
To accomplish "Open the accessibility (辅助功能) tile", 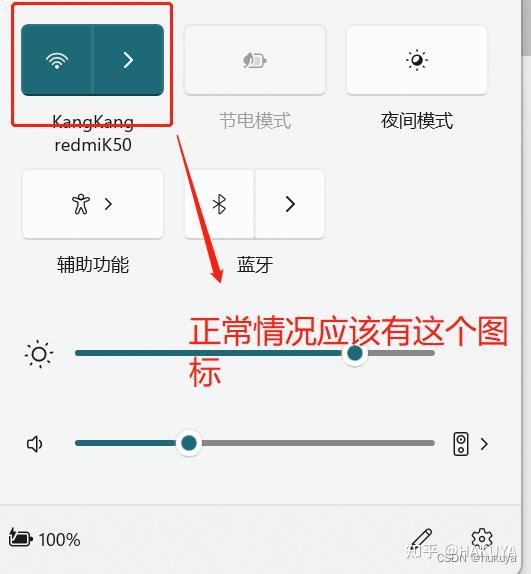I will (x=93, y=204).
